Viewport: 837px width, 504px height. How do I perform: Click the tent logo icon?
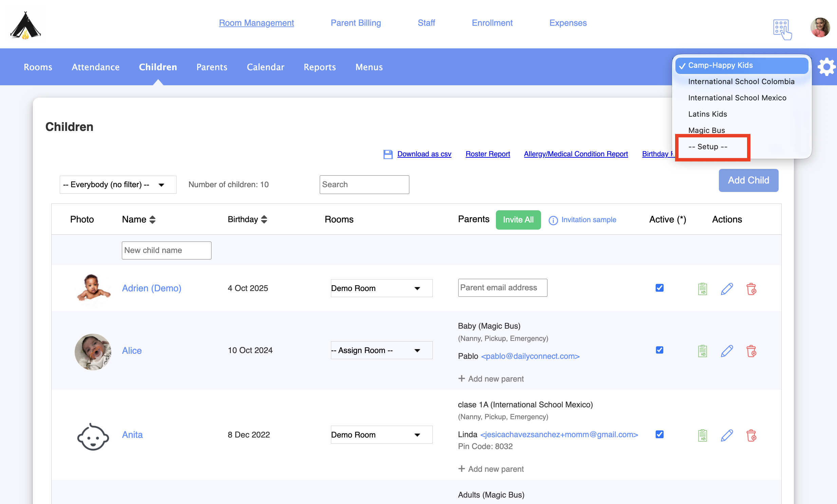tap(25, 25)
